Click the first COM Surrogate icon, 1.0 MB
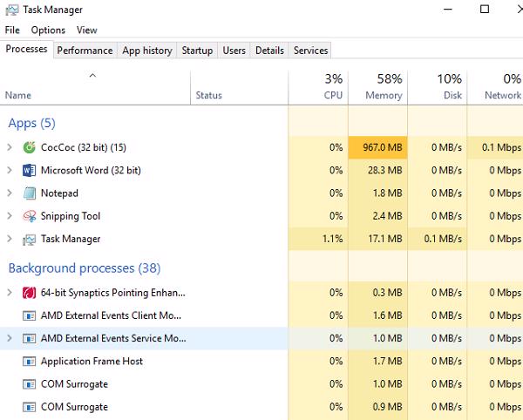Viewport: 523px width, 420px height. (x=29, y=384)
